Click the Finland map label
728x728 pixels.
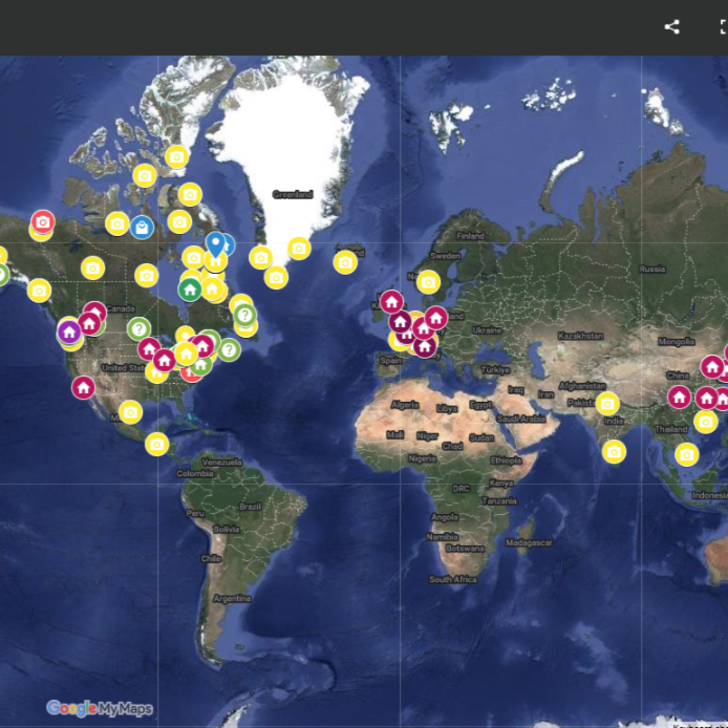(x=470, y=236)
